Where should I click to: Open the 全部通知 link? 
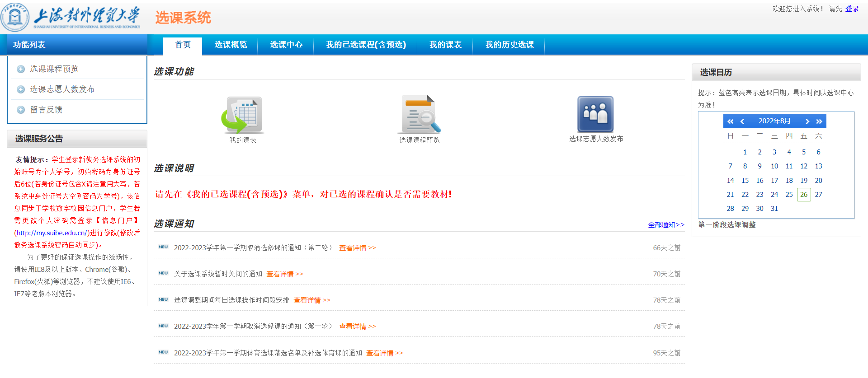pos(665,224)
